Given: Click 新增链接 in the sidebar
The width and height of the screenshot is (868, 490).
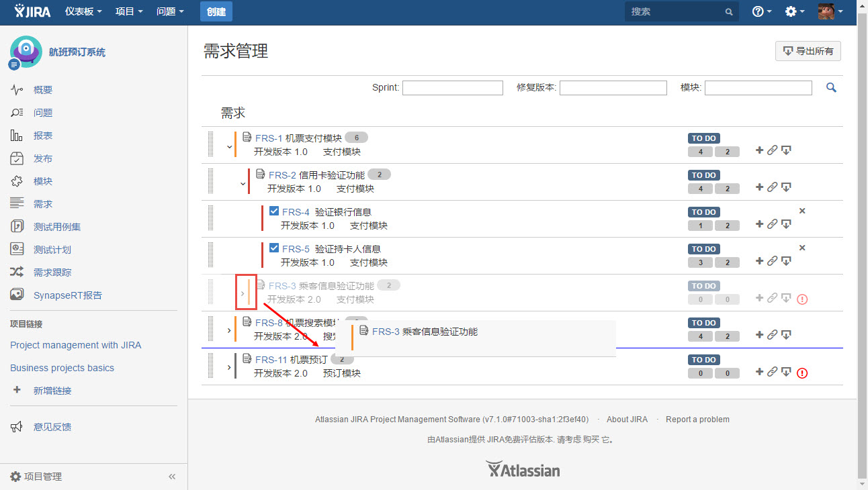Looking at the screenshot, I should pos(52,391).
